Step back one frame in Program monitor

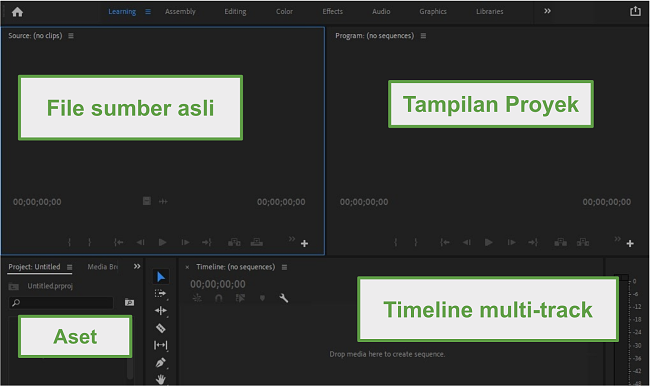[x=467, y=242]
